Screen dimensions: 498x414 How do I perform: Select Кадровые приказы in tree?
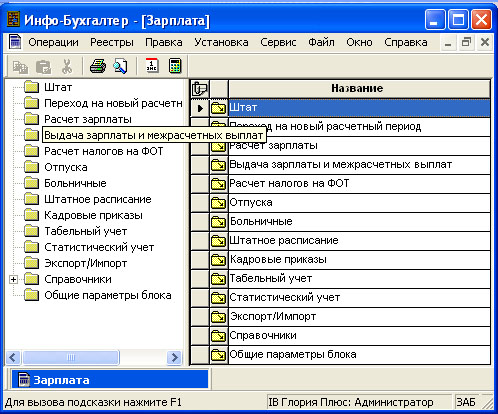(94, 215)
